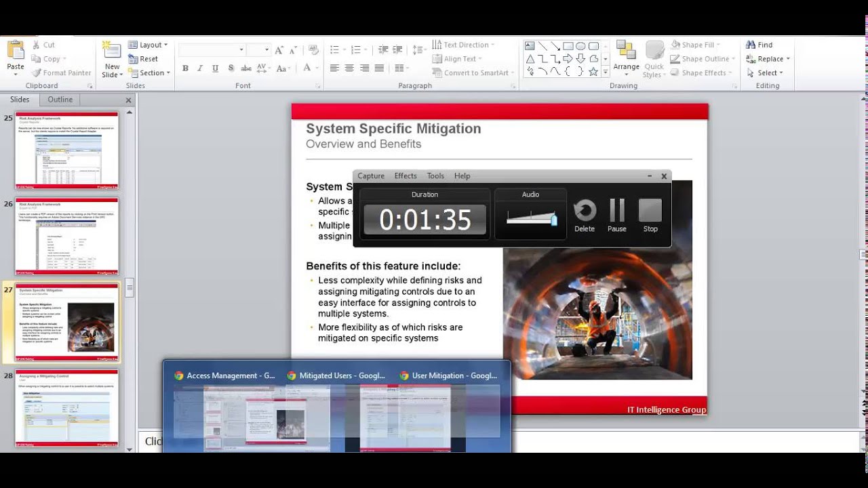Select the 5-Point Star shape
Screen dimensions: 868x488
pyautogui.click(x=594, y=72)
